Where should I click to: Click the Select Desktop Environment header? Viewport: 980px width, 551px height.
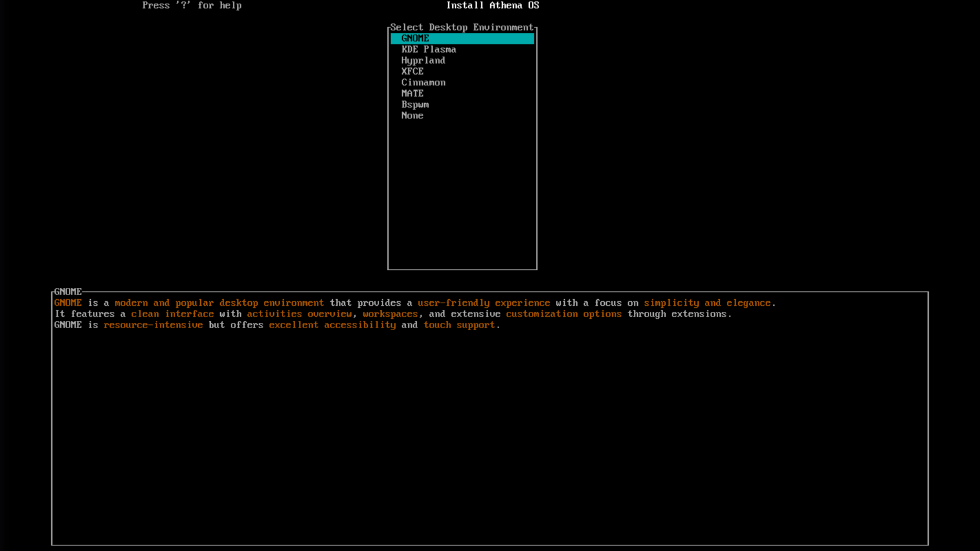462,27
